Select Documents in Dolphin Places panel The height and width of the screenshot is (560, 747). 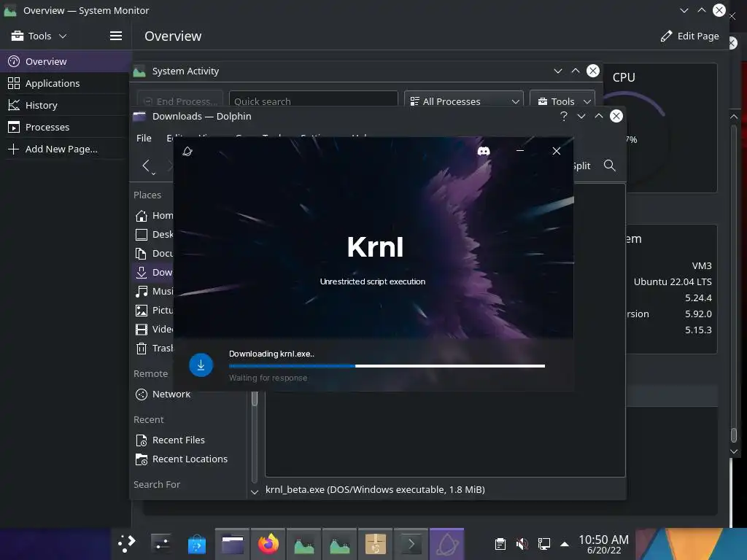153,253
